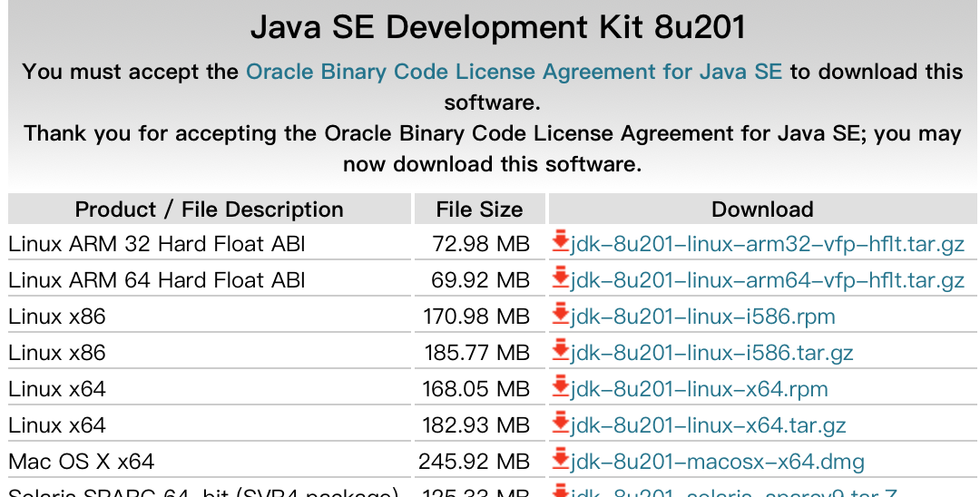980x497 pixels.
Task: Click download icon beside jdk-8u201-linux-arm32-vfp-hflt.tar.gz
Action: coord(561,242)
